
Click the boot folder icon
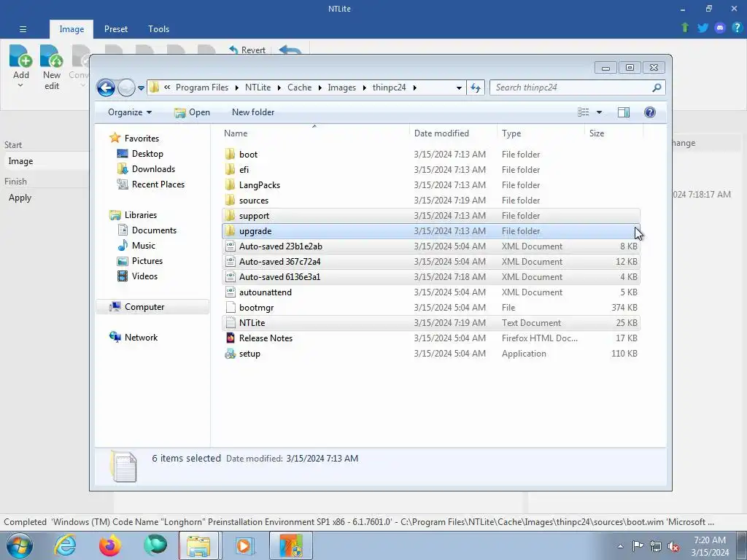[231, 155]
